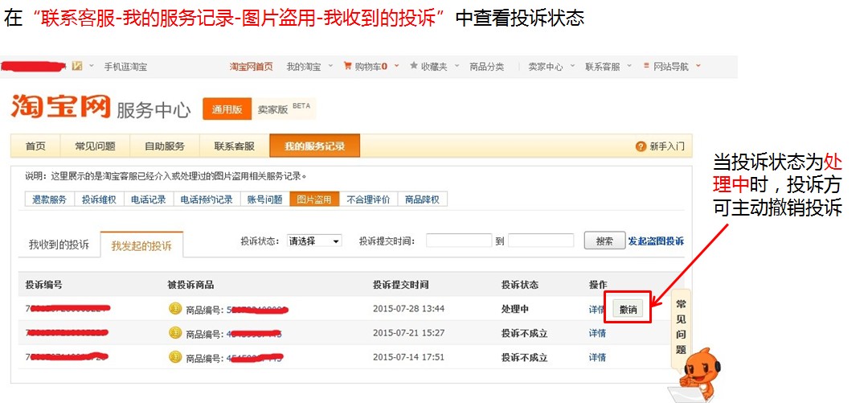Click the 新手入门 link

[666, 147]
